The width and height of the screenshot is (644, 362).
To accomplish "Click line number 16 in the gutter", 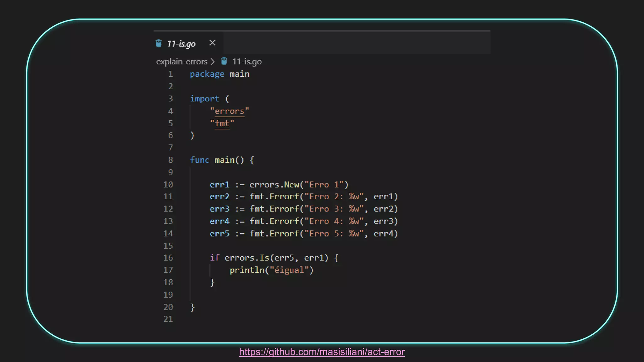I will (x=168, y=258).
